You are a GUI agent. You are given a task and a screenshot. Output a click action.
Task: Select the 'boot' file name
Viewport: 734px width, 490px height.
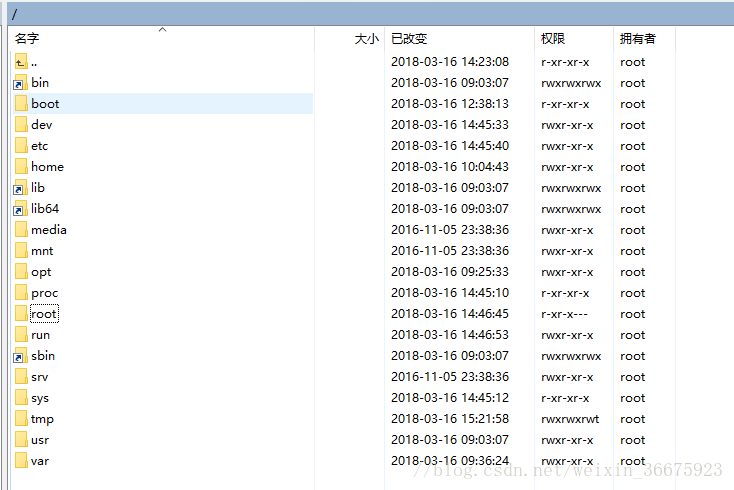coord(45,104)
